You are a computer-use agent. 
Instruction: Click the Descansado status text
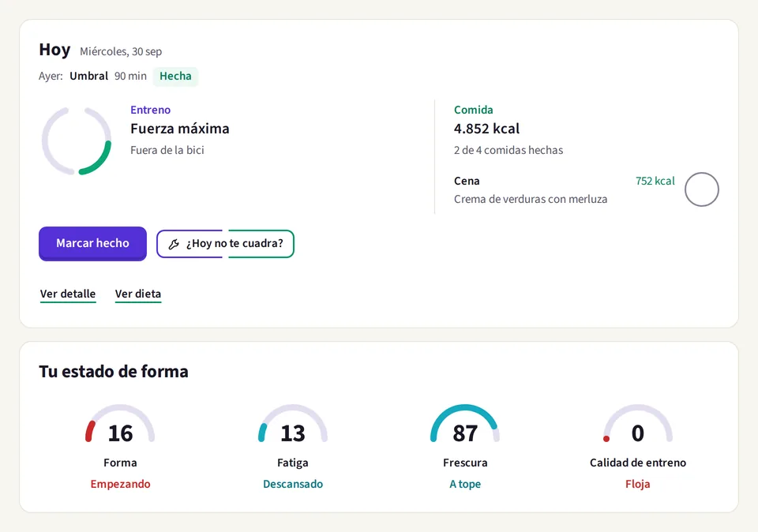pyautogui.click(x=293, y=484)
